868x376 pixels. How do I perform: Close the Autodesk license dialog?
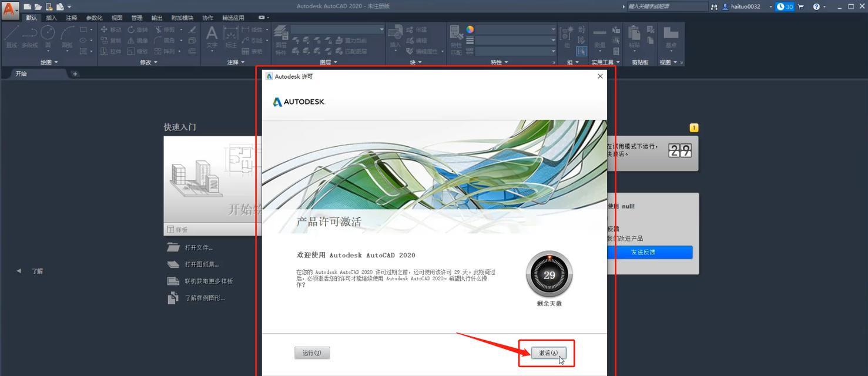(599, 76)
